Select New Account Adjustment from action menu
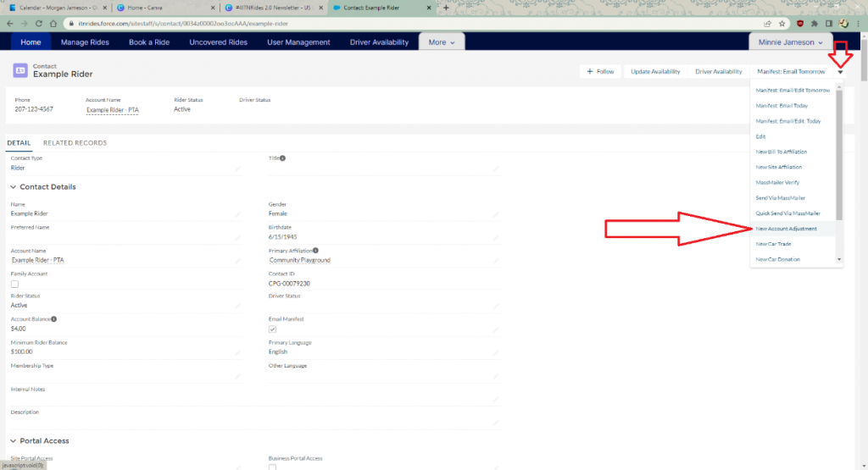Screen dimensions: 868x470 tap(787, 229)
